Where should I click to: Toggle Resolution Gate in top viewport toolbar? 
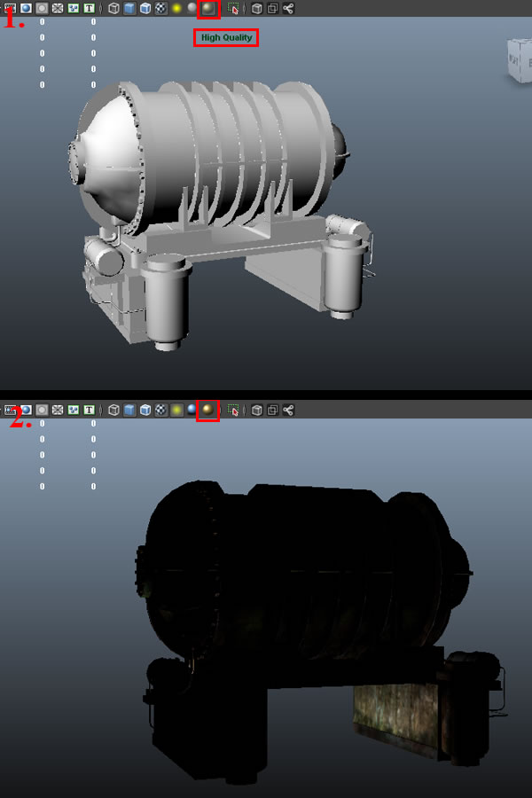click(26, 8)
